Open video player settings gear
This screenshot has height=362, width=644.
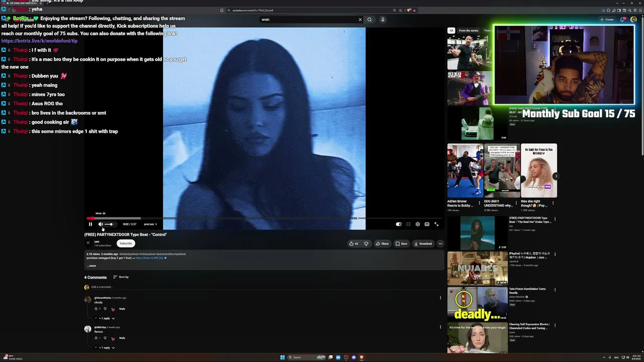click(x=418, y=224)
